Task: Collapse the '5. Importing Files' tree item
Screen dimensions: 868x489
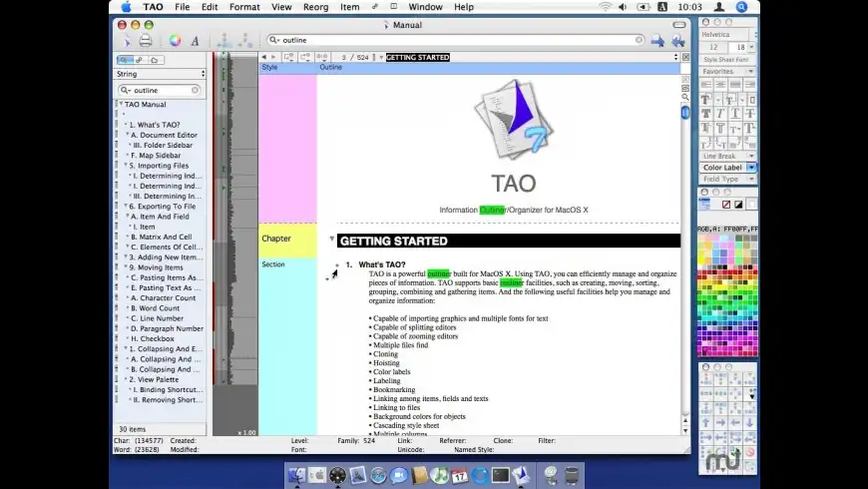Action: pos(126,166)
